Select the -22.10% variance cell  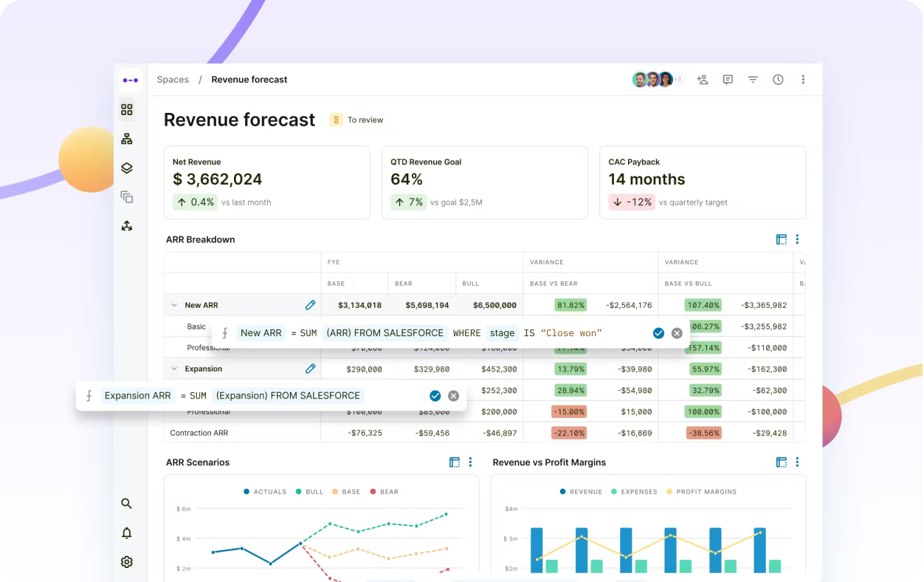(x=570, y=433)
